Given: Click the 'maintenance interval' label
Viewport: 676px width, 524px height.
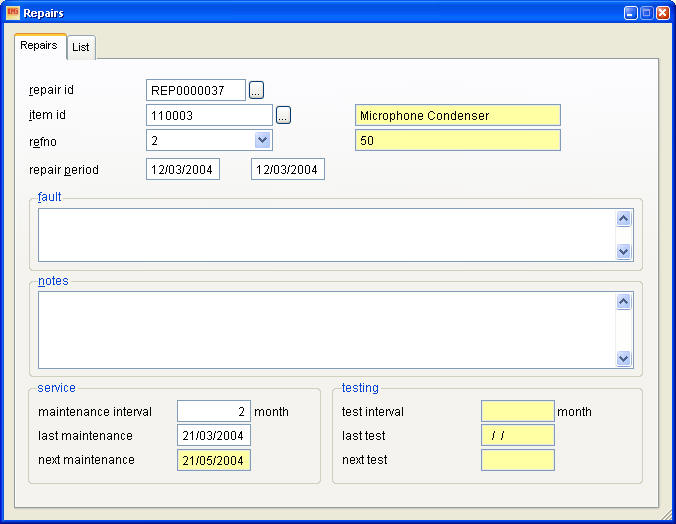Looking at the screenshot, I should (x=95, y=412).
